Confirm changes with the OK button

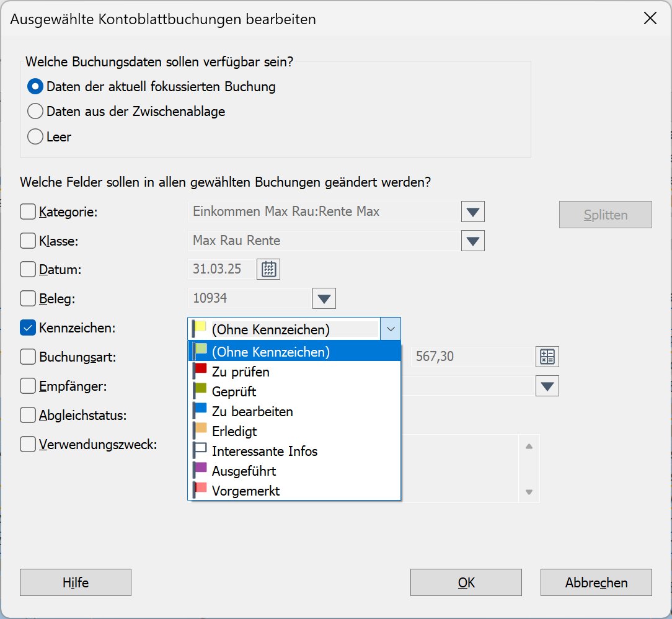pyautogui.click(x=466, y=582)
